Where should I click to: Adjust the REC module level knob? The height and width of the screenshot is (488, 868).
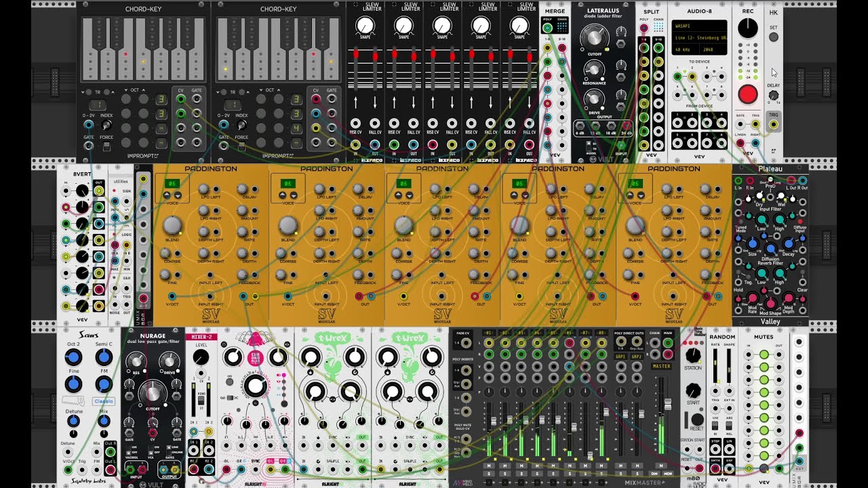(748, 28)
